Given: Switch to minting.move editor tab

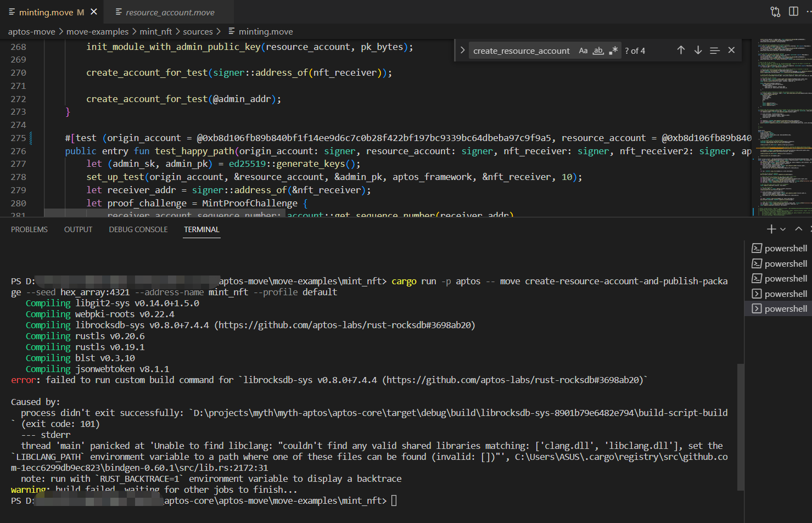Looking at the screenshot, I should [52, 12].
